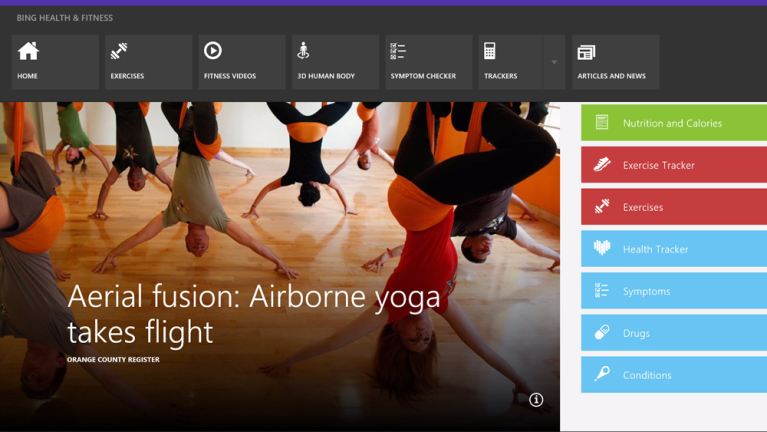Expand the Trackers dropdown arrow

pyautogui.click(x=554, y=62)
